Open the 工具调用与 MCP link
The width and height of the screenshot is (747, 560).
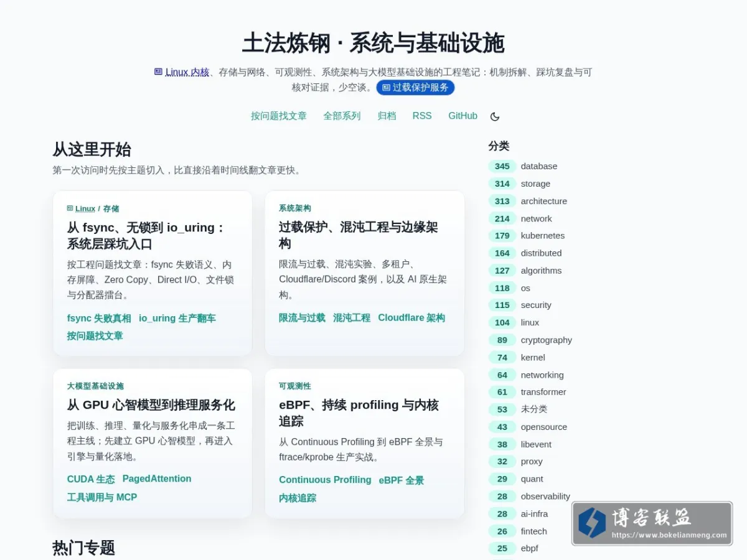[102, 497]
